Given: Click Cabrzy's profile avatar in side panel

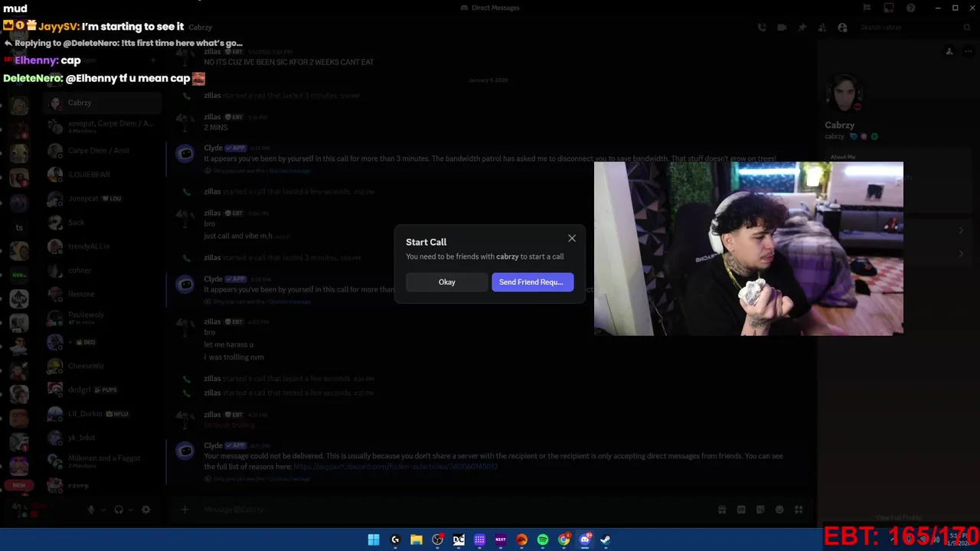Looking at the screenshot, I should pyautogui.click(x=844, y=93).
